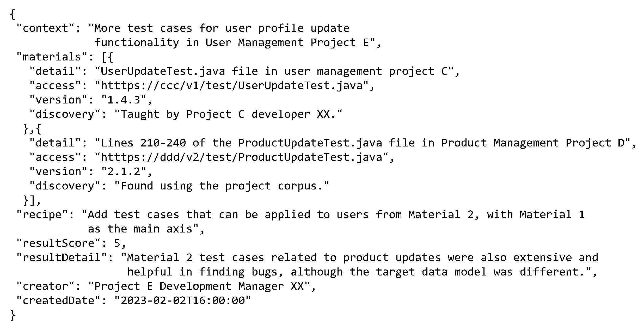This screenshot has height=331, width=644.
Task: Click the createdDate value 2023-02-02T16:00:00
Action: 183,301
